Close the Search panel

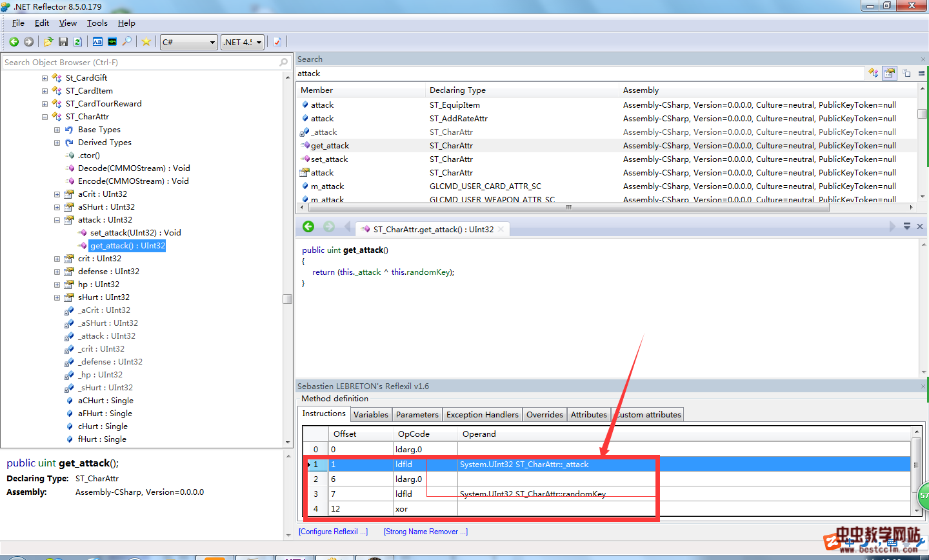(923, 59)
